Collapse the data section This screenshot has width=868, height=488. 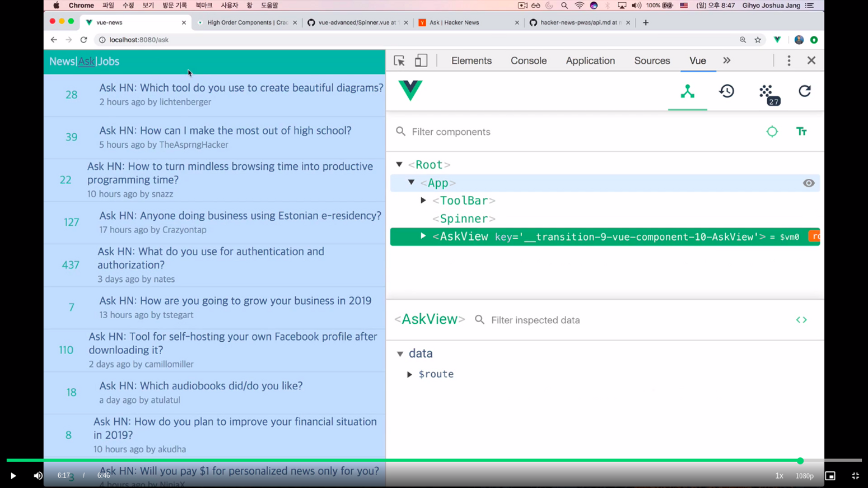point(400,354)
